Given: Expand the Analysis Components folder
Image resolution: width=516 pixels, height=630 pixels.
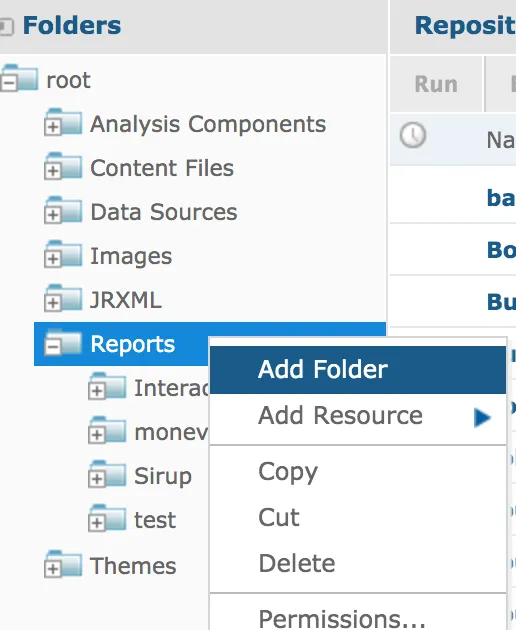Looking at the screenshot, I should point(53,127).
